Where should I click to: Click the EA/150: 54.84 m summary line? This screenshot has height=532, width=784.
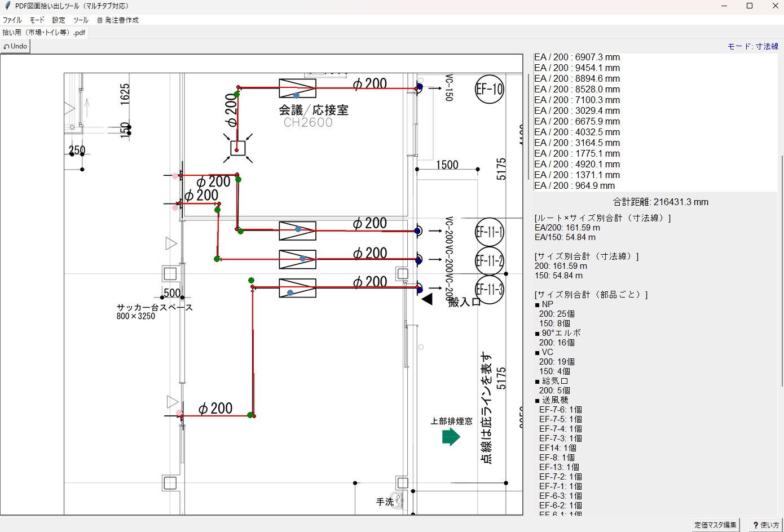point(565,237)
